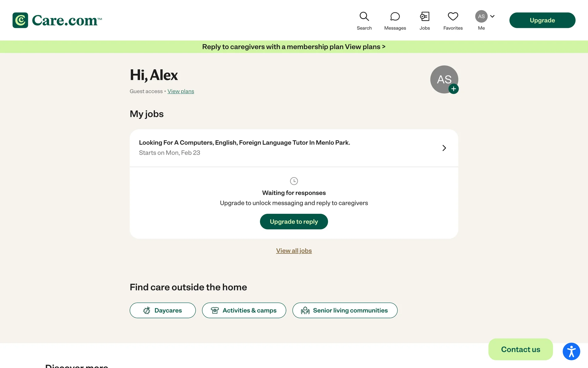Go to Jobs from header

coord(424,21)
